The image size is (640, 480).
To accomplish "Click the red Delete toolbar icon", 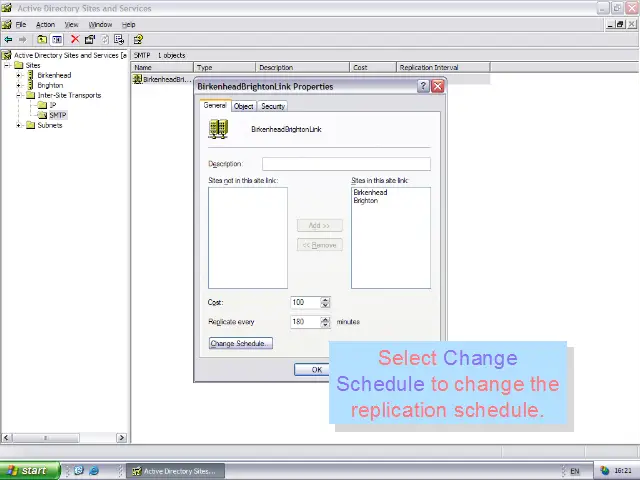I will point(75,39).
